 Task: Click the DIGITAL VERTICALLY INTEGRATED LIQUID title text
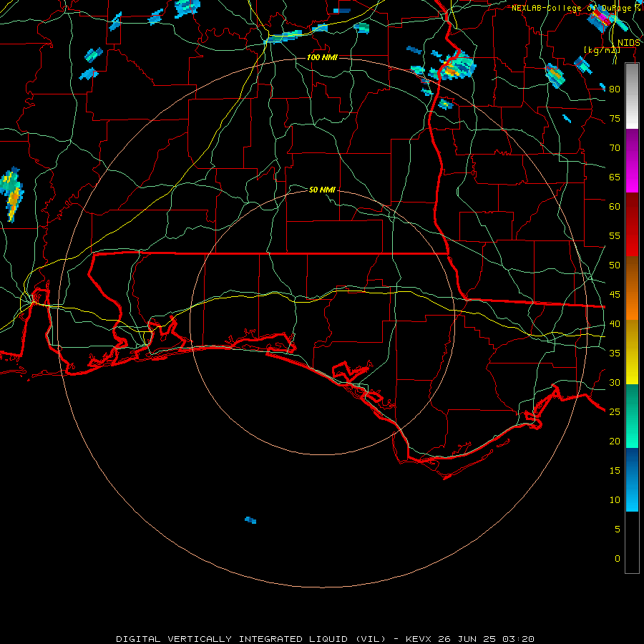pyautogui.click(x=251, y=639)
